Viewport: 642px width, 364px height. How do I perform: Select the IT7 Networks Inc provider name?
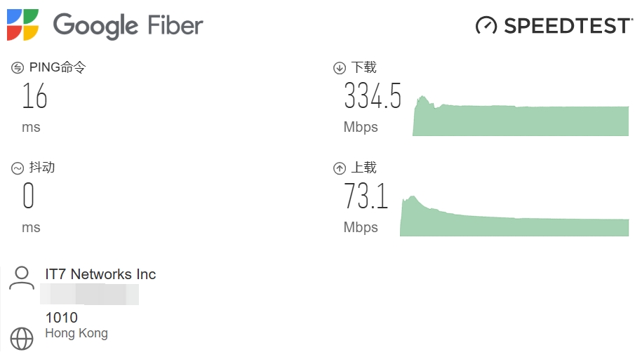tap(100, 274)
